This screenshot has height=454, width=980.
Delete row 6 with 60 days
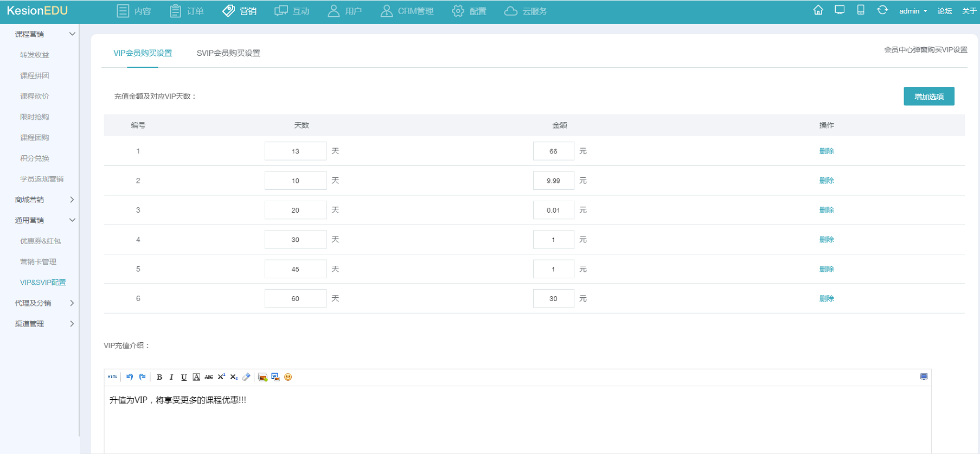point(827,298)
